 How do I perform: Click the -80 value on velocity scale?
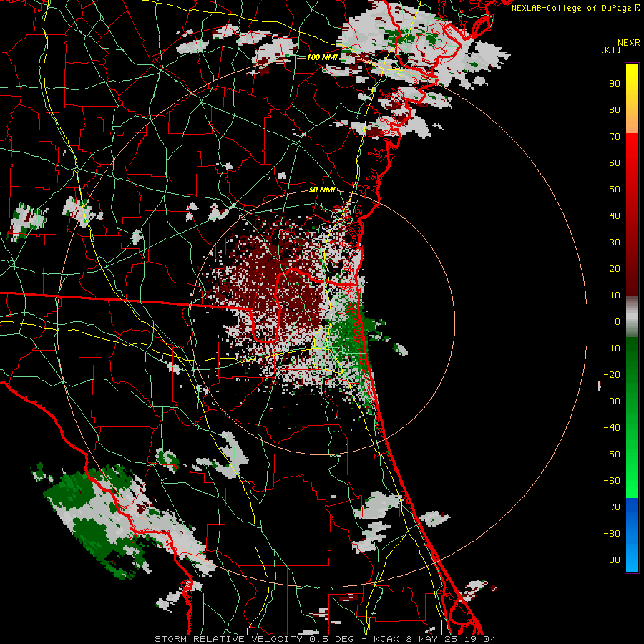[612, 534]
